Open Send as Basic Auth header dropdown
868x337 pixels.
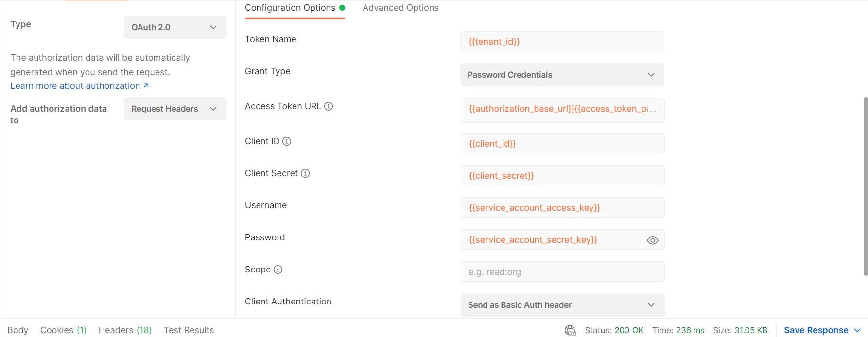[562, 305]
